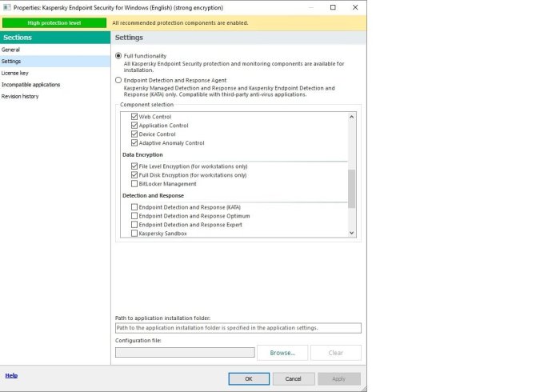Screen dimensions: 560x392
Task: Click the Clear button
Action: click(x=336, y=353)
